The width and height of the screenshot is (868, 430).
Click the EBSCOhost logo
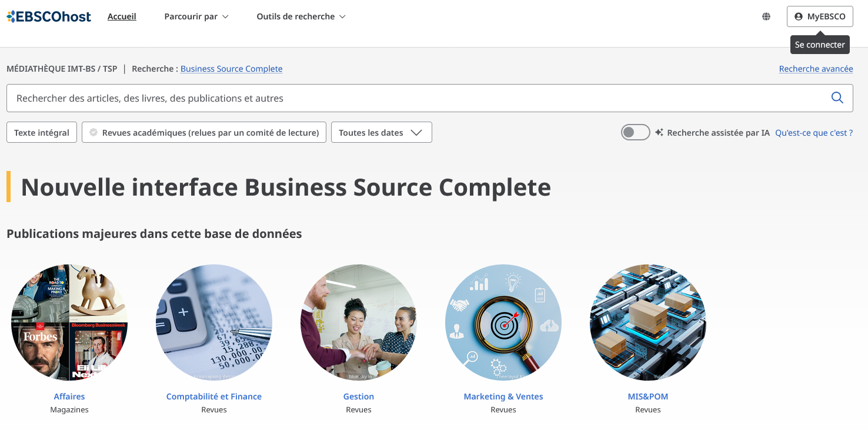tap(49, 16)
